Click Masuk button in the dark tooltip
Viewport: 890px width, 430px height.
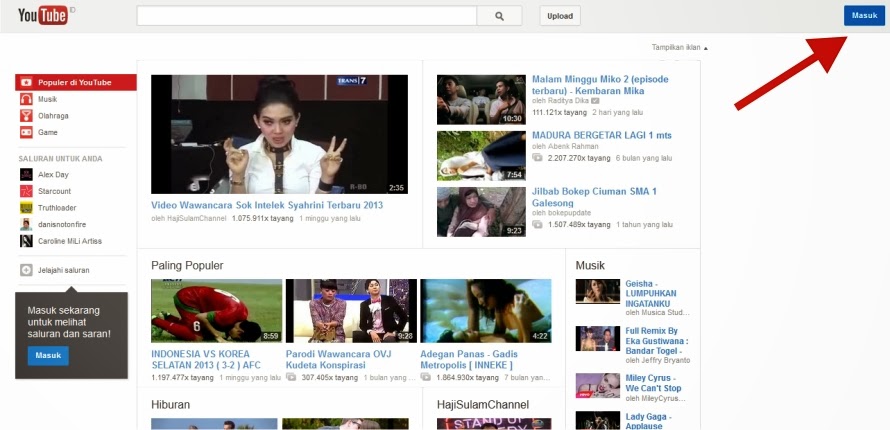(x=48, y=356)
